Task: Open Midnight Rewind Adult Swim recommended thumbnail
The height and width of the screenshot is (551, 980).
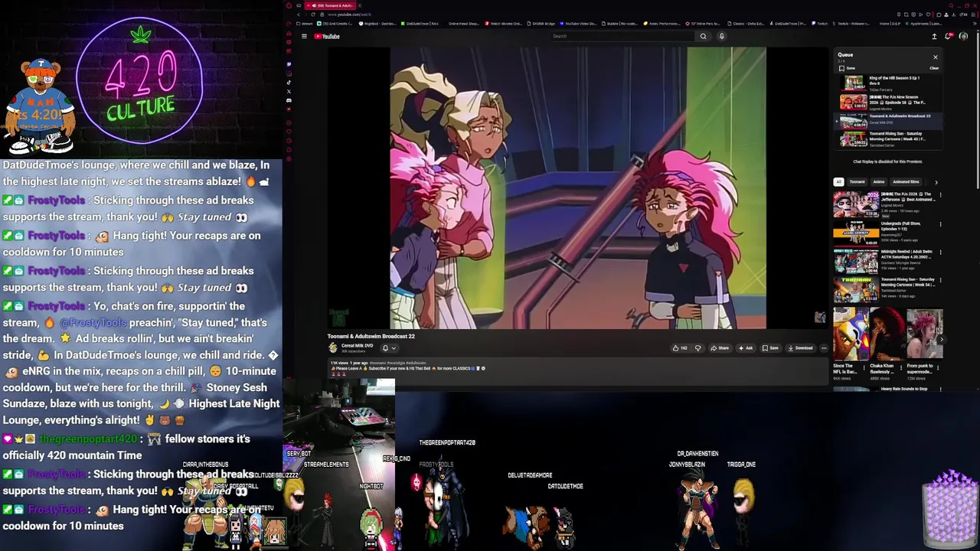Action: coord(856,262)
